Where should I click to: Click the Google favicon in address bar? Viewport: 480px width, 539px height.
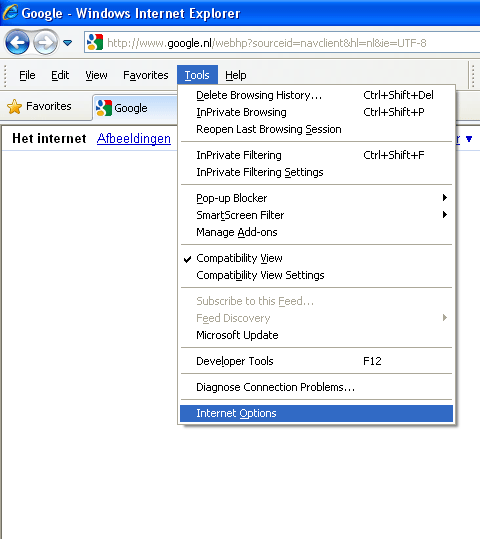tap(95, 42)
